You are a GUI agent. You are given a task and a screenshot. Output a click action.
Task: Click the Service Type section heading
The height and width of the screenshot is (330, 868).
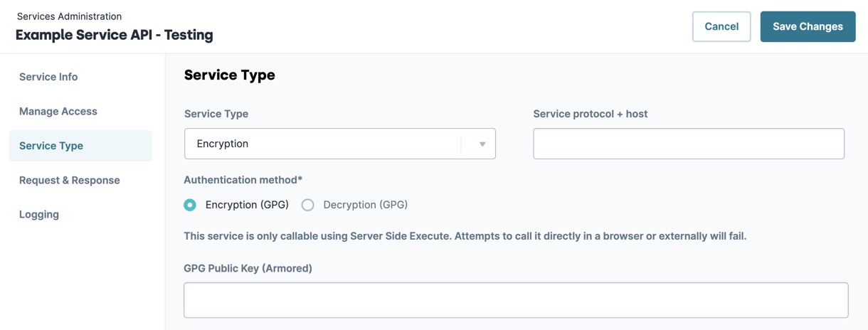(230, 75)
